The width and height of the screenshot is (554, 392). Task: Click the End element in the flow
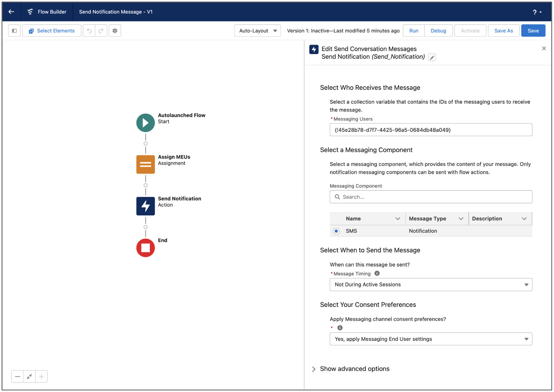[x=145, y=247]
